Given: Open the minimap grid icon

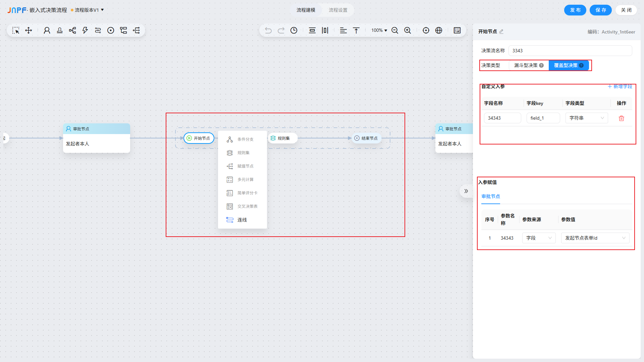Looking at the screenshot, I should (457, 31).
